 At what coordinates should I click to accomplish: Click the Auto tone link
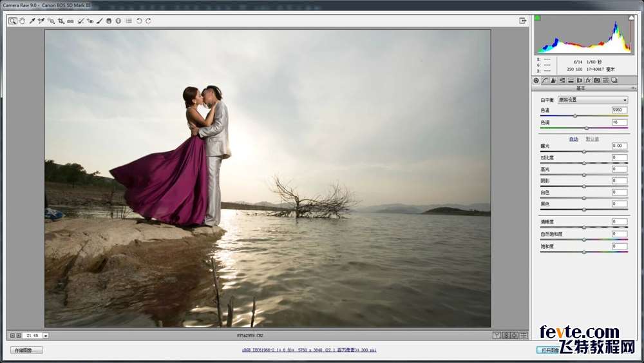click(574, 139)
